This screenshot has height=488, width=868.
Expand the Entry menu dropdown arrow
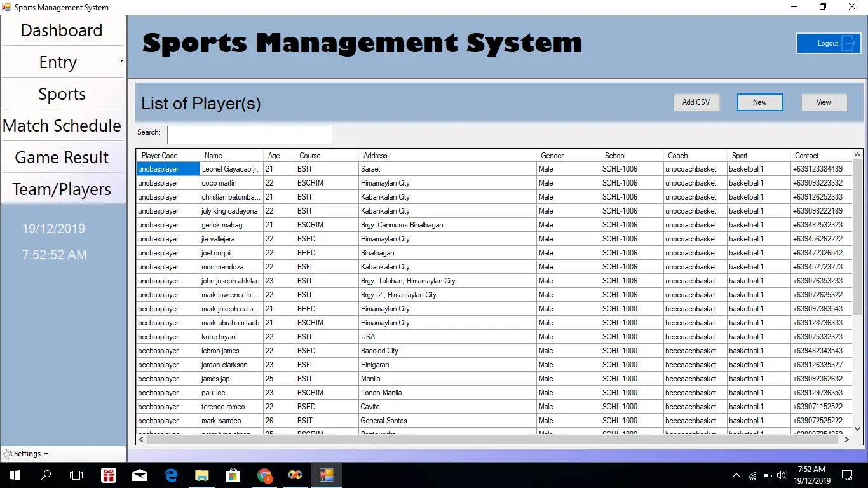point(121,62)
